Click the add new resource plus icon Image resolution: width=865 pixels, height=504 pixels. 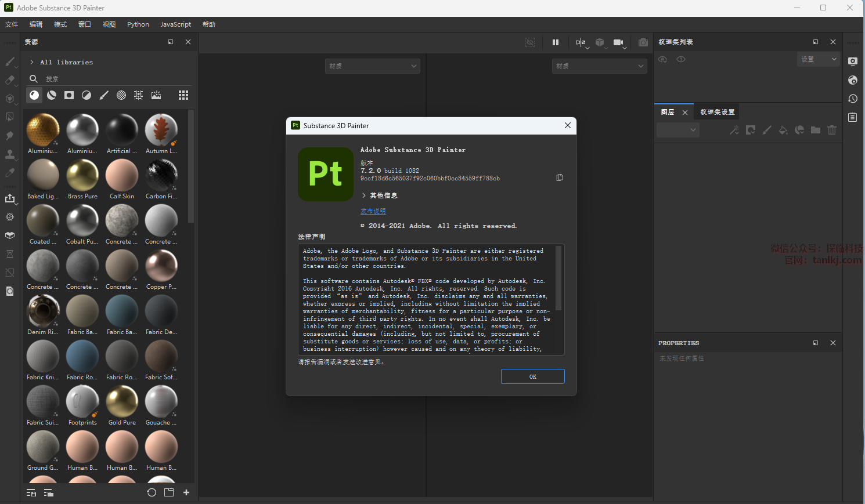[186, 492]
